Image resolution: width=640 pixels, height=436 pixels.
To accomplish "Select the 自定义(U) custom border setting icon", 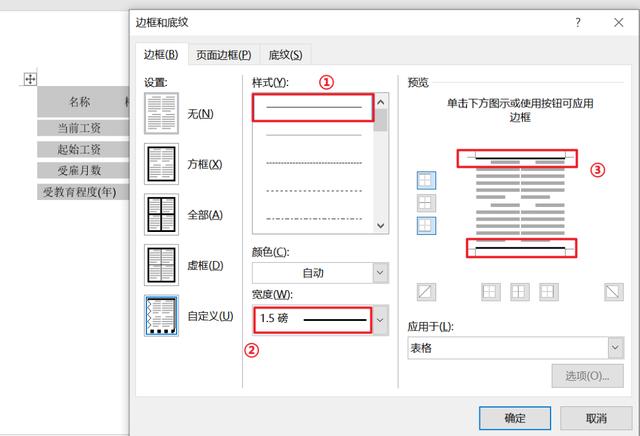I will click(161, 316).
